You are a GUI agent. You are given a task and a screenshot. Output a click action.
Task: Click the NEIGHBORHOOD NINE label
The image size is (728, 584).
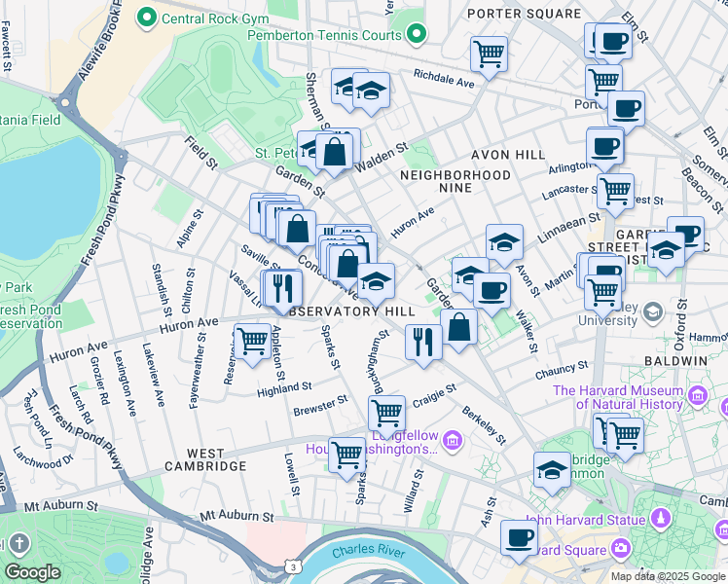point(455,181)
